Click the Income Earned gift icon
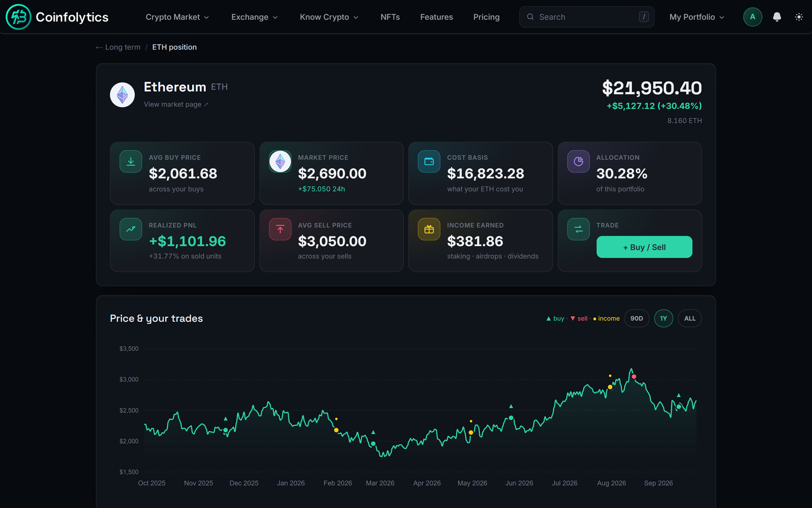The image size is (812, 508). [429, 229]
